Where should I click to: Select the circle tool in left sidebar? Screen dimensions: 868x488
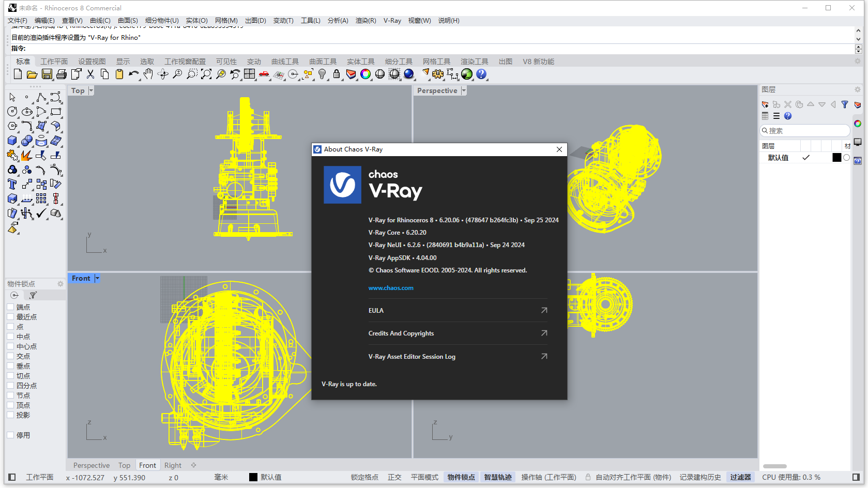pos(12,111)
